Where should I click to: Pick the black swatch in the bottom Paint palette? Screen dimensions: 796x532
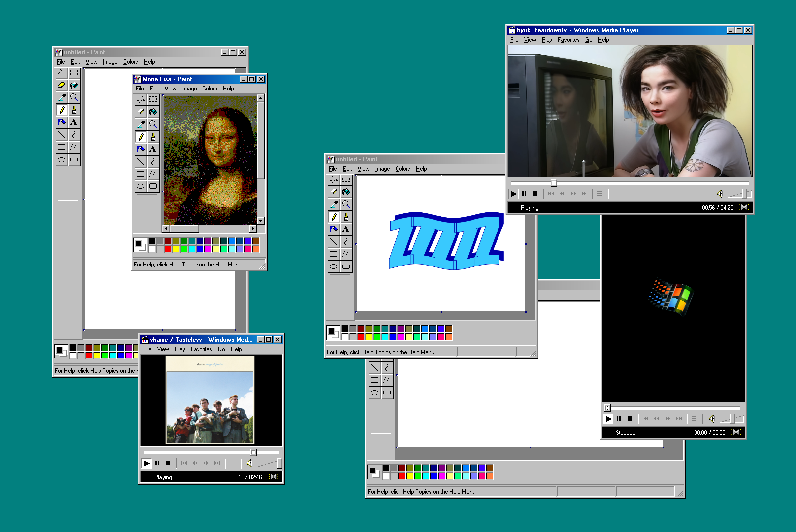click(386, 468)
